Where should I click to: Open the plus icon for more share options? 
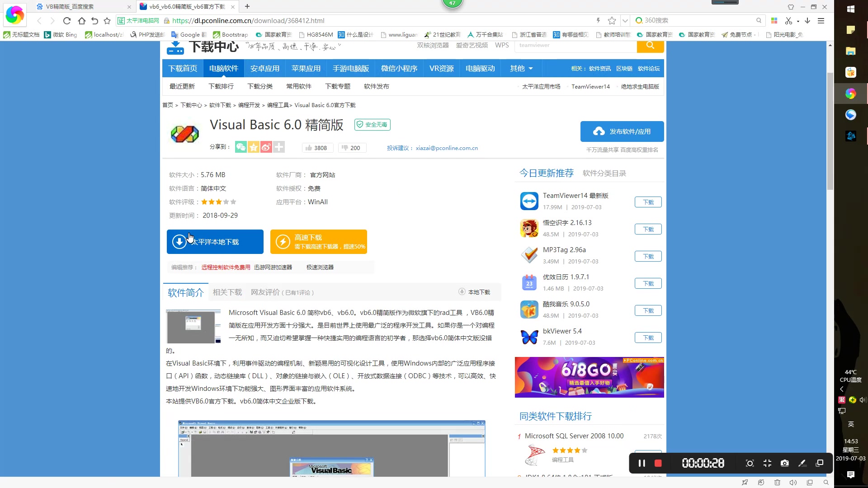tap(279, 147)
